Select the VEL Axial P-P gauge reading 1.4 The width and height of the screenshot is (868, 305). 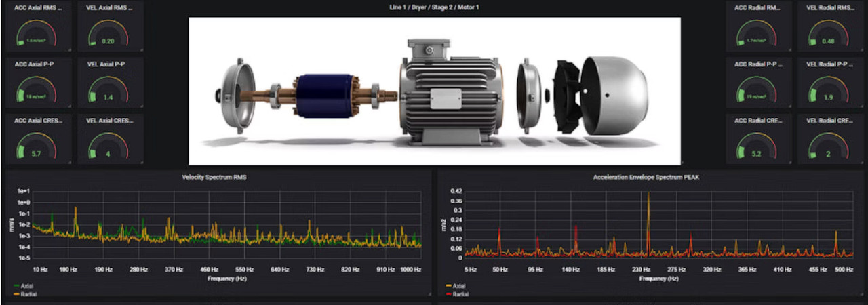[108, 91]
